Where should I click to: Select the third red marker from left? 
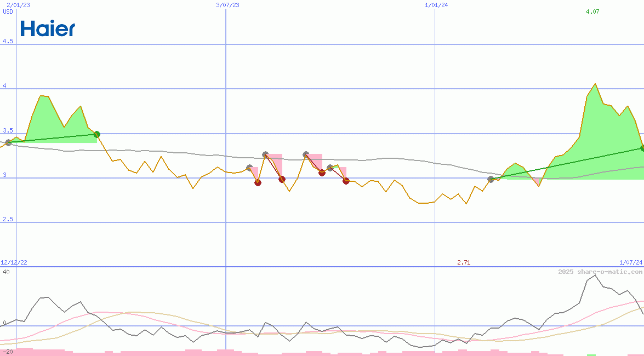coord(322,173)
